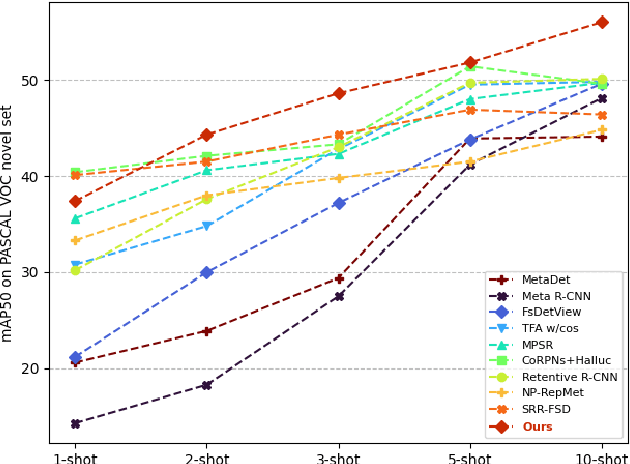Click the SRR-FSD legend label
This screenshot has width=630, height=464.
(546, 409)
